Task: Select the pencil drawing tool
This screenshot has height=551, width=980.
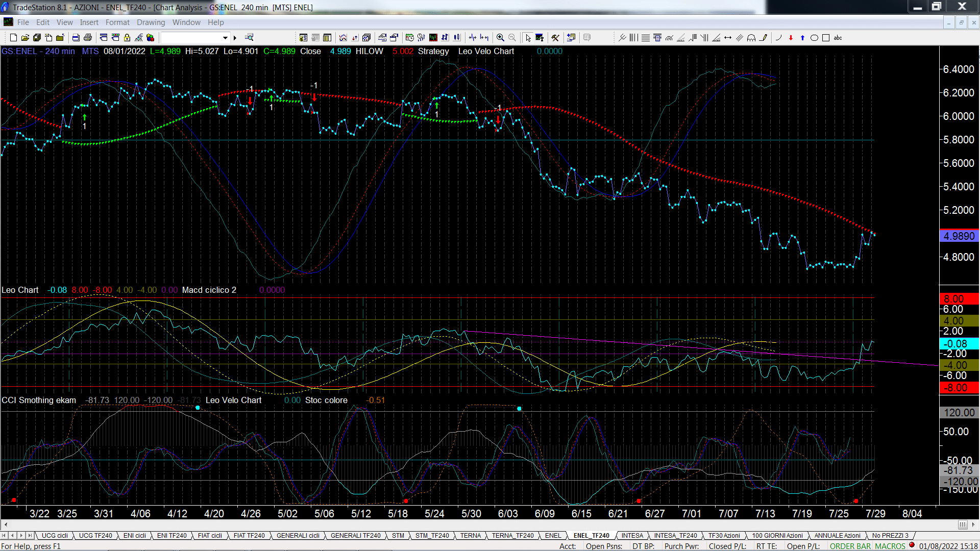Action: [763, 37]
